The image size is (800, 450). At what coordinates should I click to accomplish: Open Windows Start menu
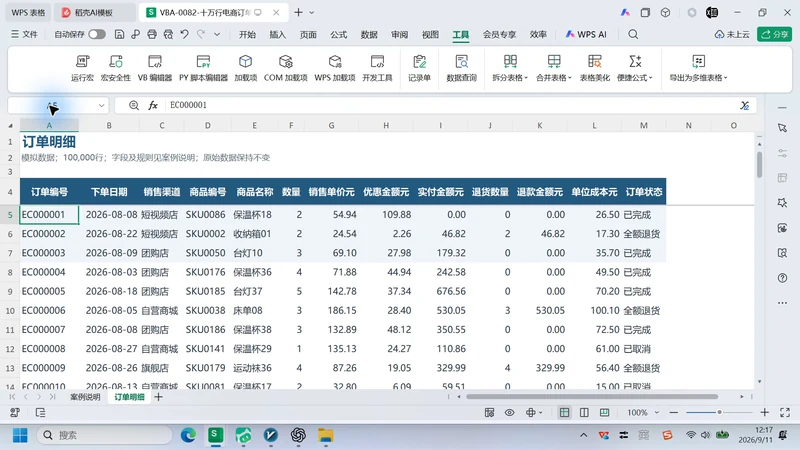[20, 435]
